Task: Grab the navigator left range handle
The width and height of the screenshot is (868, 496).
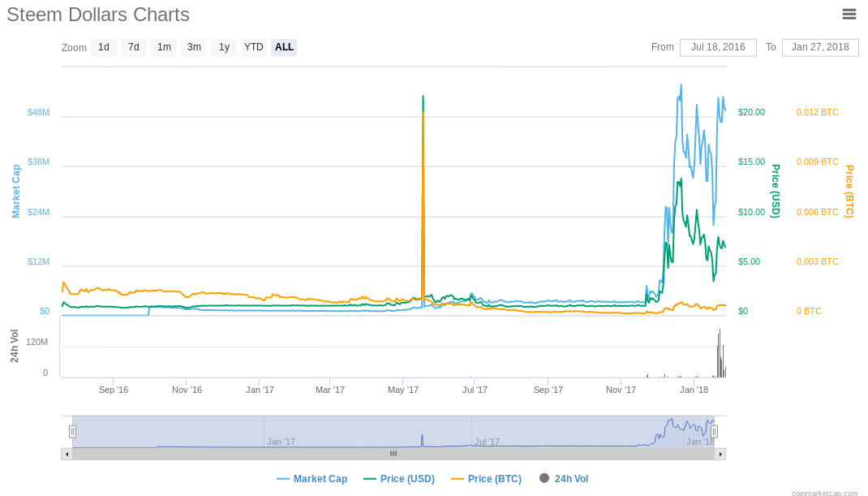Action: click(x=72, y=431)
